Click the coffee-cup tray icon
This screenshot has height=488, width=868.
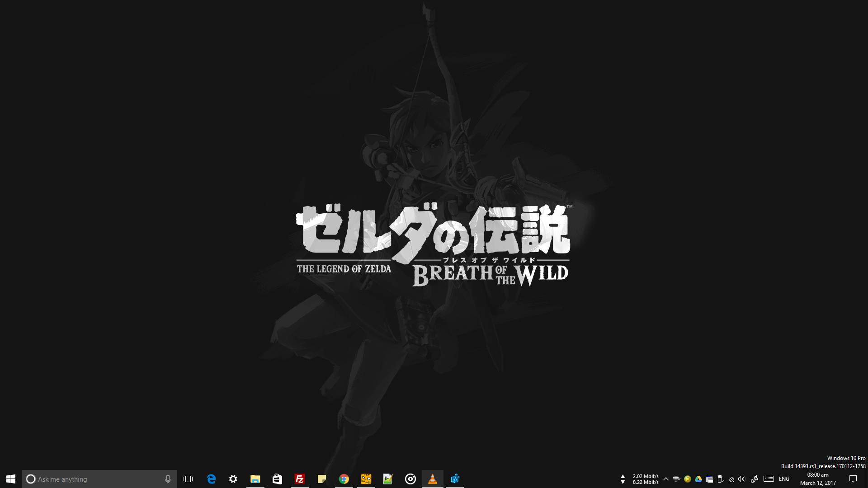click(x=676, y=479)
